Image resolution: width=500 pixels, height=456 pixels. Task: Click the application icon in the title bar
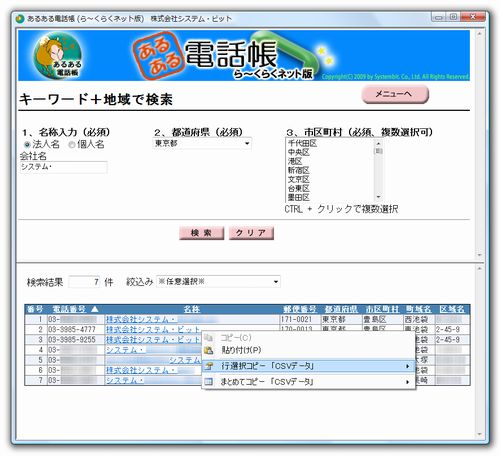point(20,19)
